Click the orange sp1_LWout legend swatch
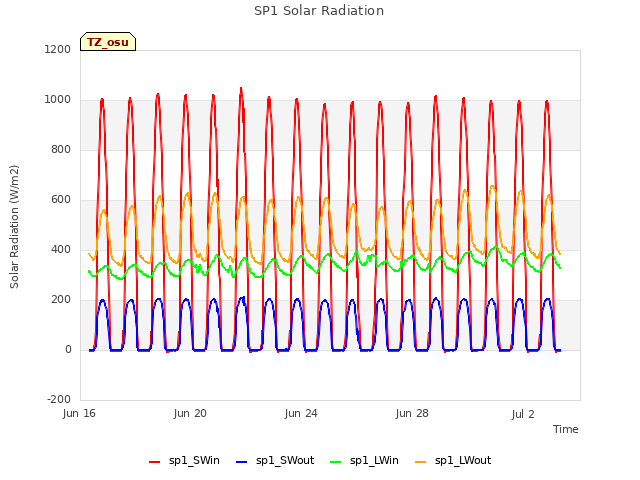This screenshot has height=480, width=640. tap(420, 462)
